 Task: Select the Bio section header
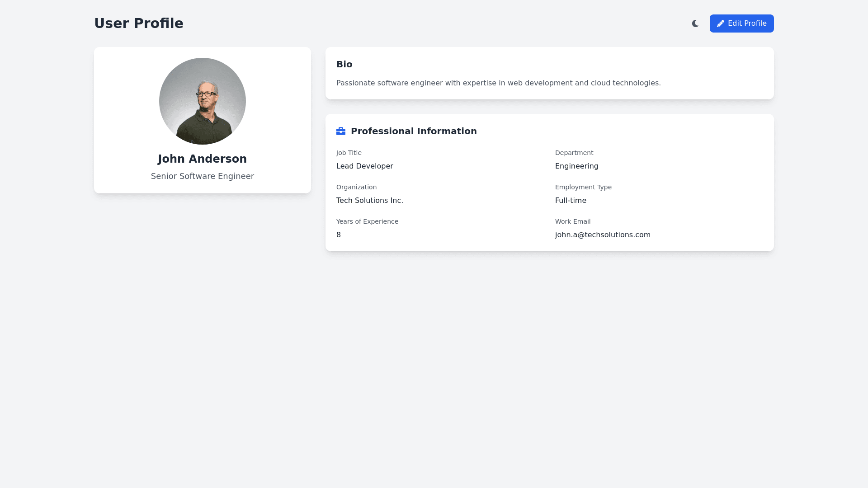coord(344,64)
